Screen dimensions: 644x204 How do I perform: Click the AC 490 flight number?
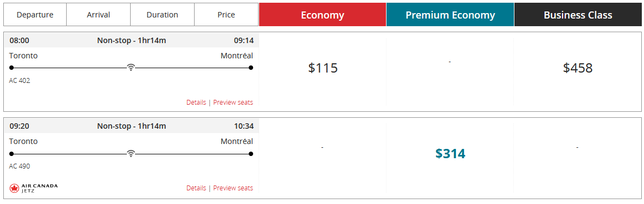pyautogui.click(x=19, y=166)
